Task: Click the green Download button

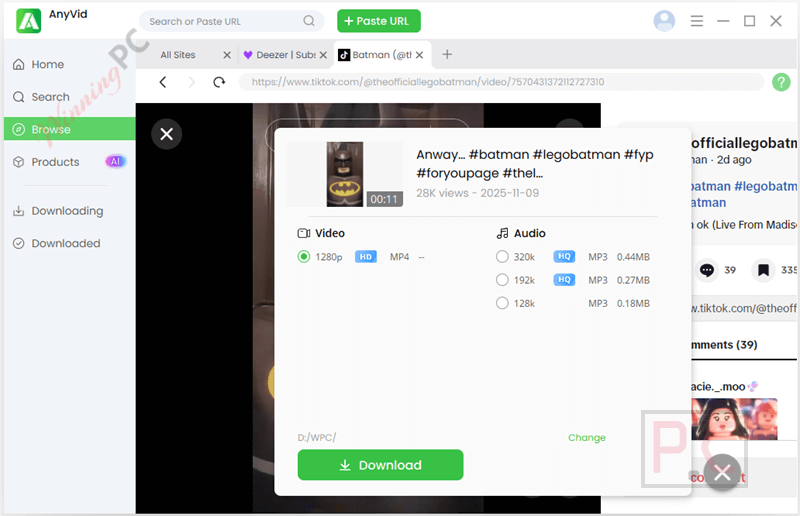Action: [380, 465]
